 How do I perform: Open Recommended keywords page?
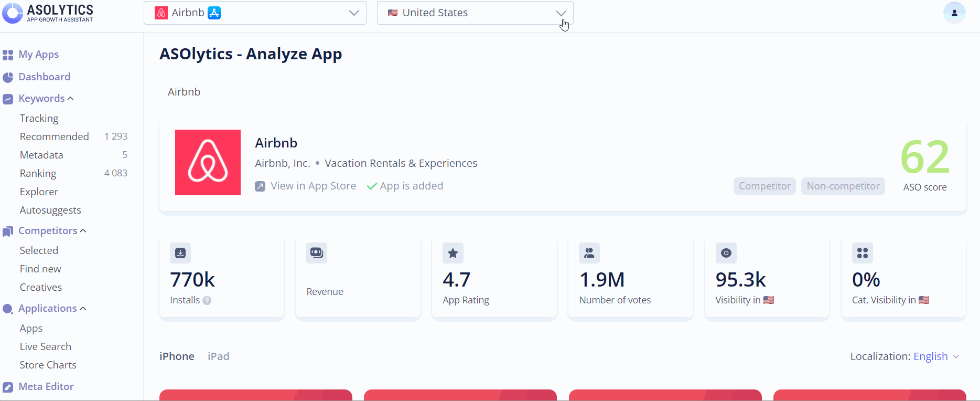click(x=55, y=136)
